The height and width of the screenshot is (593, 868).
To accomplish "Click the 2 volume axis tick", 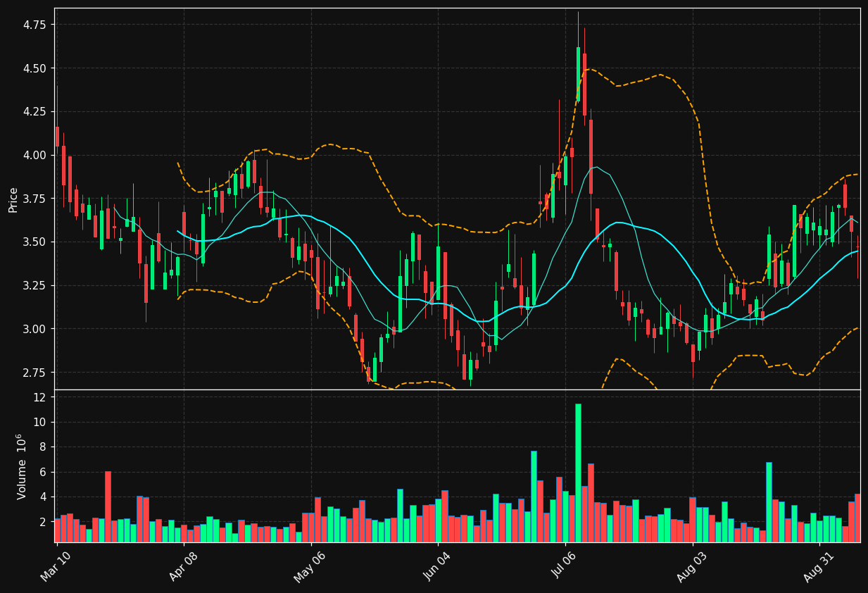I will pyautogui.click(x=44, y=522).
